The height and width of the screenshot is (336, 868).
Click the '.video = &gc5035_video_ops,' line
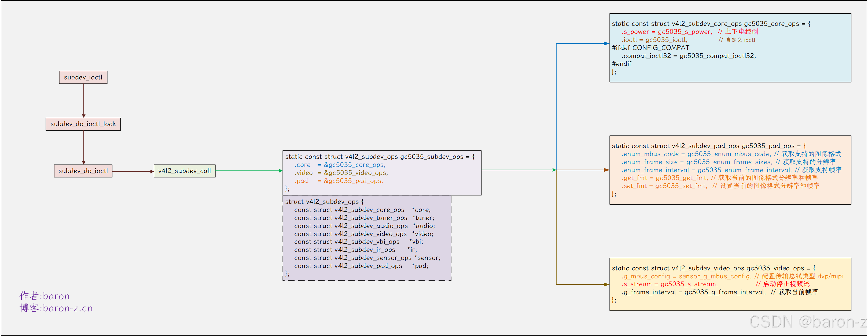pos(341,173)
